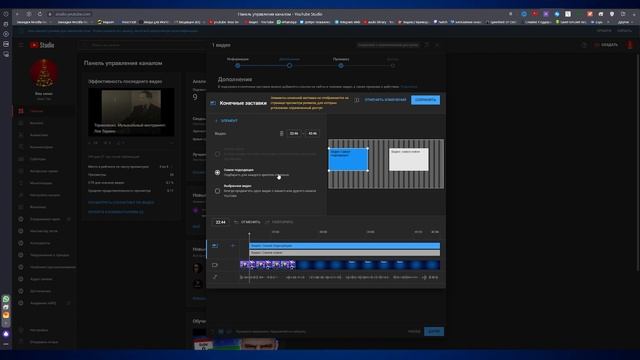Image resolution: width=640 pixels, height=360 pixels.
Task: Select the gray Самое новое timeline bar
Action: click(x=344, y=253)
